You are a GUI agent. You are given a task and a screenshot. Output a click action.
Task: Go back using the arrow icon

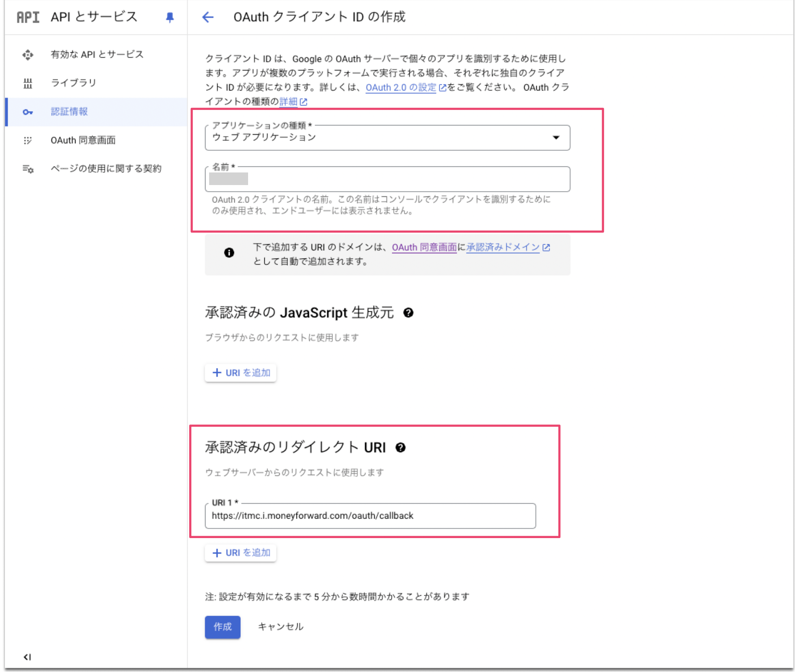[x=208, y=17]
